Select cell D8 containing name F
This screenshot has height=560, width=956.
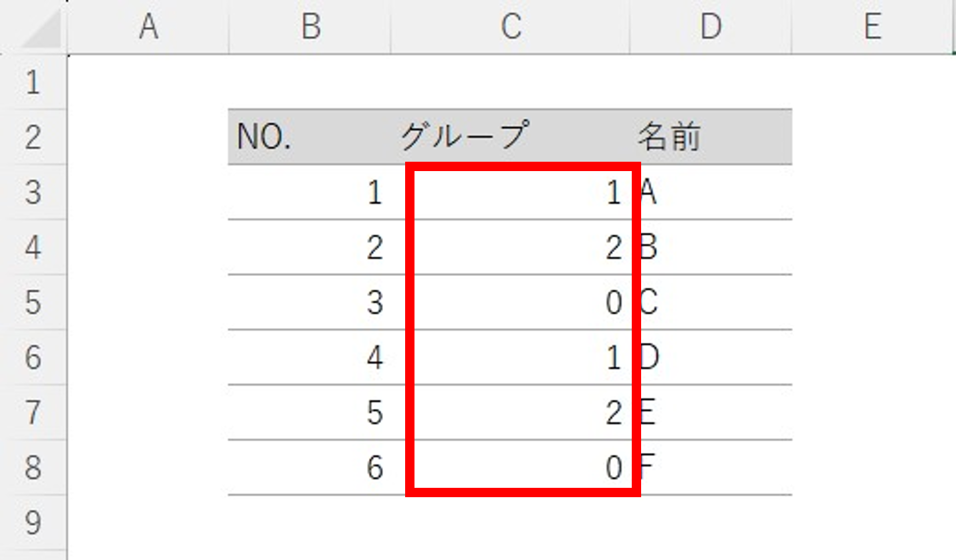tap(711, 468)
